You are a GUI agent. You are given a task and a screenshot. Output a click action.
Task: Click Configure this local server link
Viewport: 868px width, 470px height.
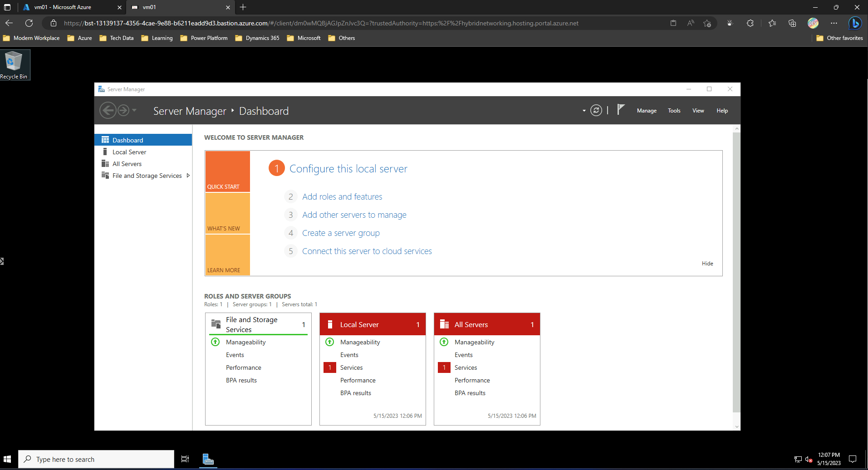tap(348, 169)
